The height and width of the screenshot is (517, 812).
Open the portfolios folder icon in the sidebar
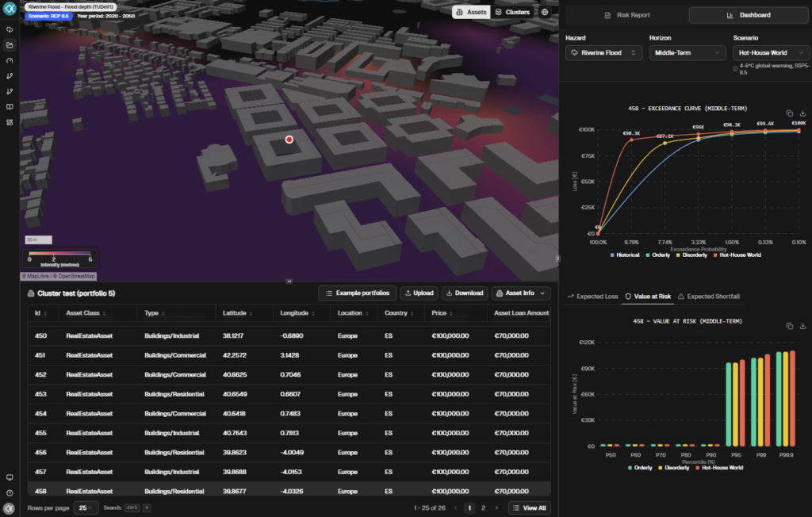[9, 45]
